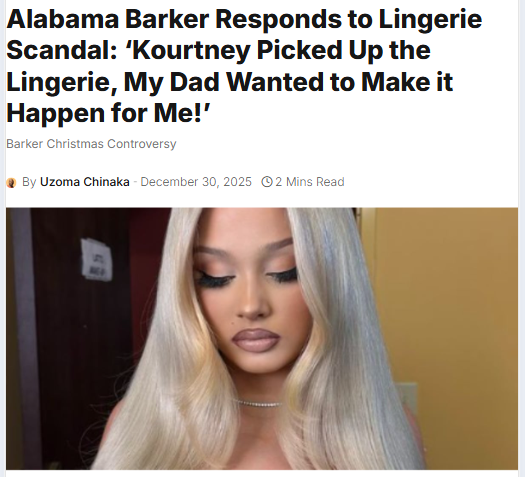Click 'My Dad Wanted to Make it' headline text
Viewport: 525px width, 477px height.
coord(289,82)
